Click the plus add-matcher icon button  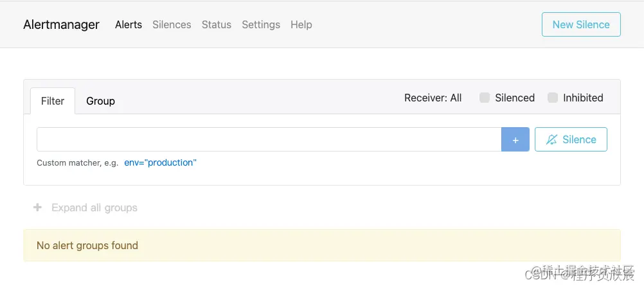pyautogui.click(x=515, y=139)
